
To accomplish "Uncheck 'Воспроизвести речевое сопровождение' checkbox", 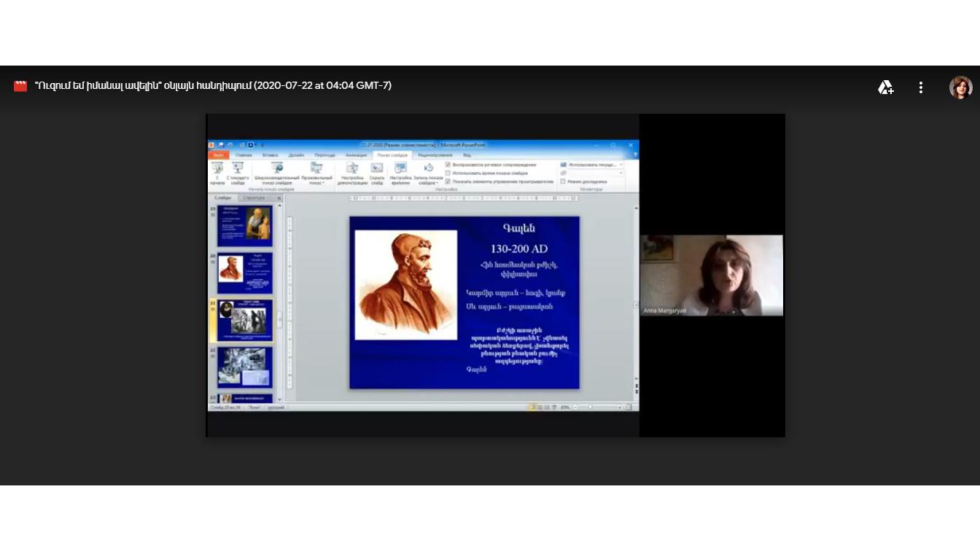I will (448, 165).
